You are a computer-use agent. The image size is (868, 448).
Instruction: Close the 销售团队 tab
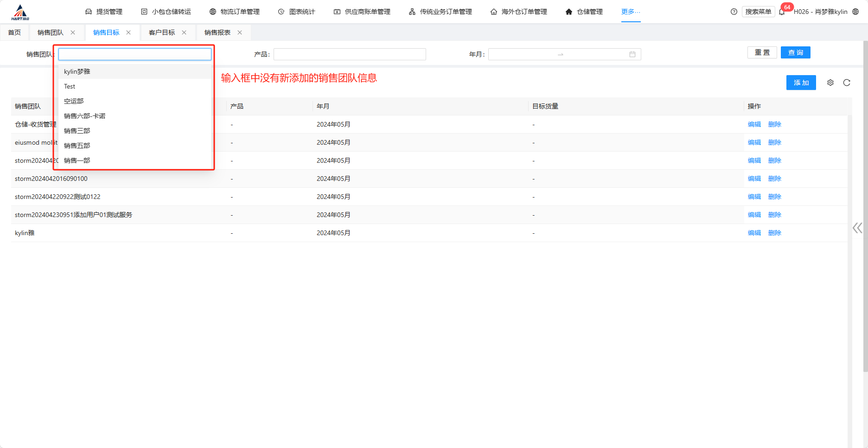[73, 32]
